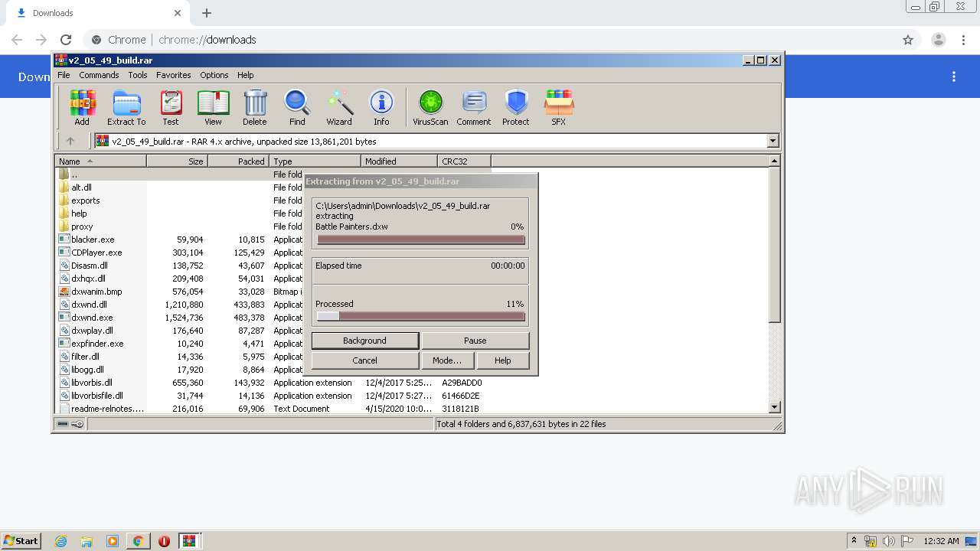
Task: Open Chrome profile avatar
Action: 938,40
